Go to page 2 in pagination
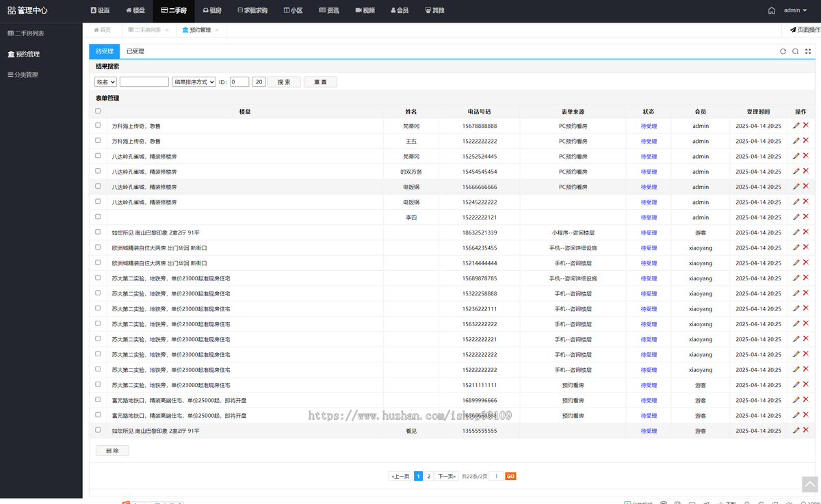This screenshot has height=504, width=821. pyautogui.click(x=429, y=476)
